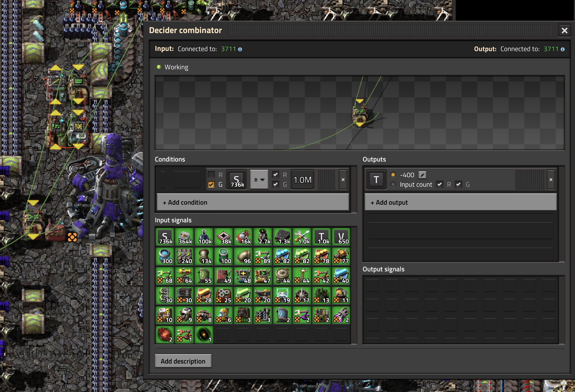
Task: Select the purple stack inserter signal at 2
Action: pos(302,315)
